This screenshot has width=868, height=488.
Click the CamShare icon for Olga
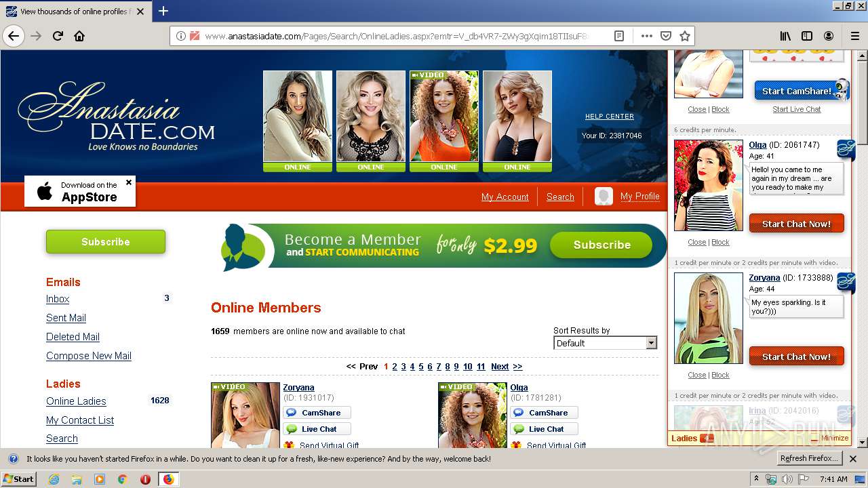[x=519, y=413]
